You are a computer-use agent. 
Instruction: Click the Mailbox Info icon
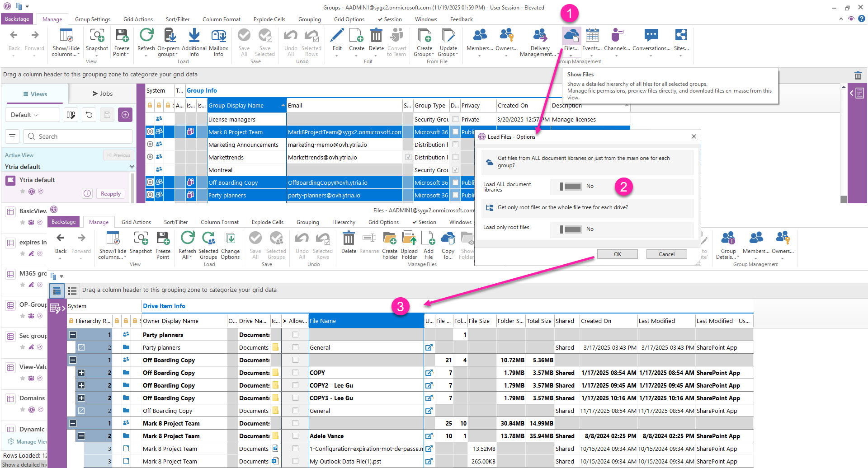click(x=218, y=36)
